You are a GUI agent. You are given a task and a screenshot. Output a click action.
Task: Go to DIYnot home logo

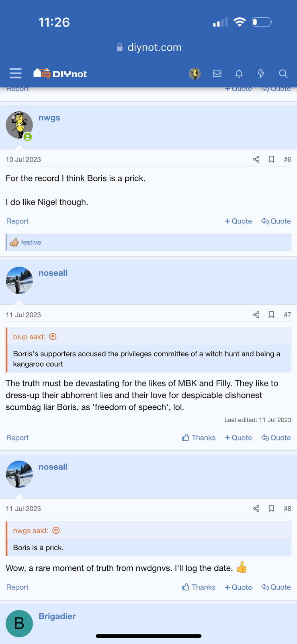60,73
